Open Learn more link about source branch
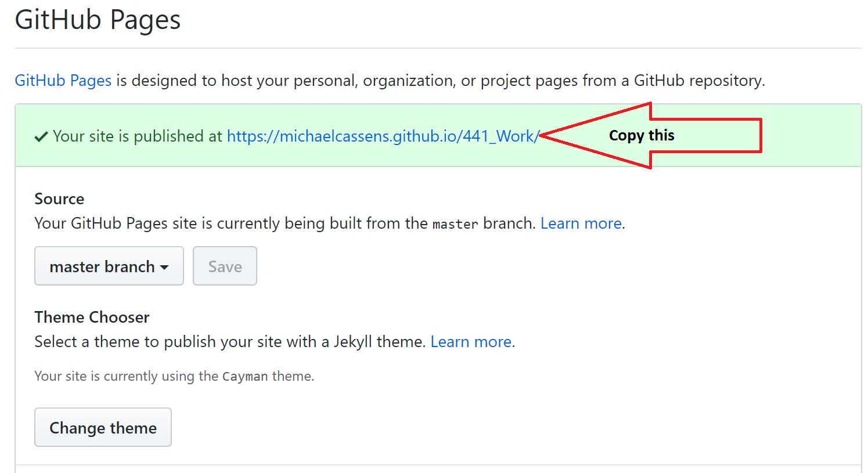The height and width of the screenshot is (473, 868). tap(581, 223)
